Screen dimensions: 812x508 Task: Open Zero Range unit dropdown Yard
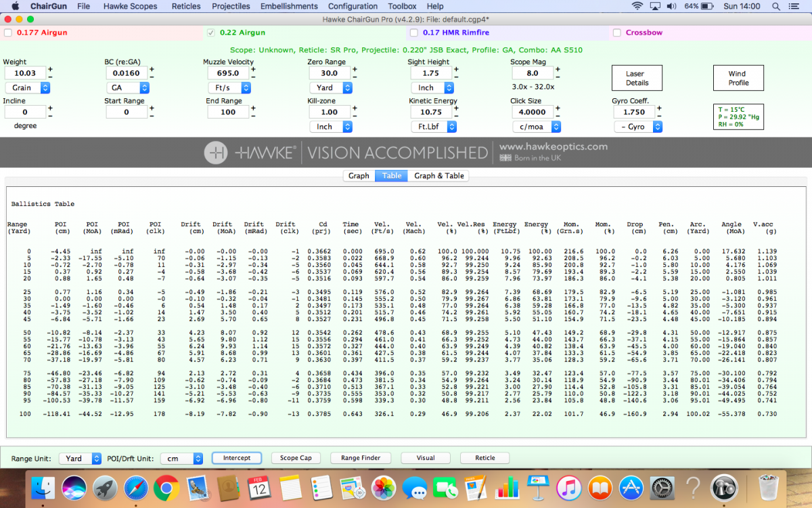pos(331,87)
